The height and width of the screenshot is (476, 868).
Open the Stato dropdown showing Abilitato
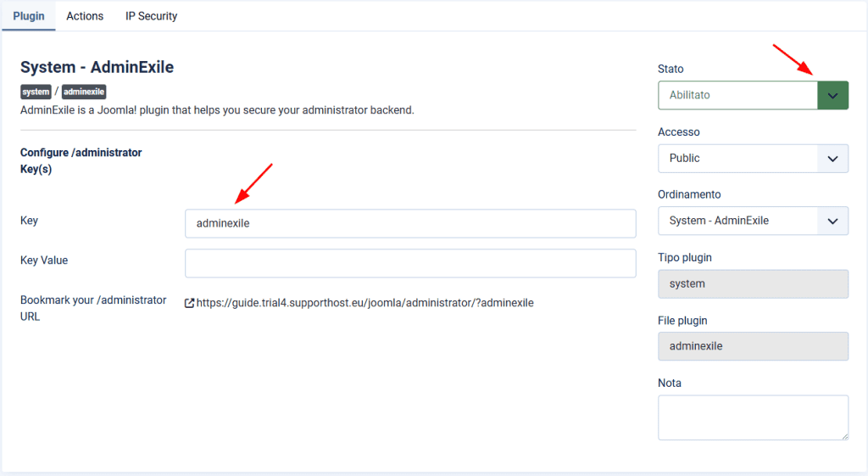pyautogui.click(x=753, y=95)
